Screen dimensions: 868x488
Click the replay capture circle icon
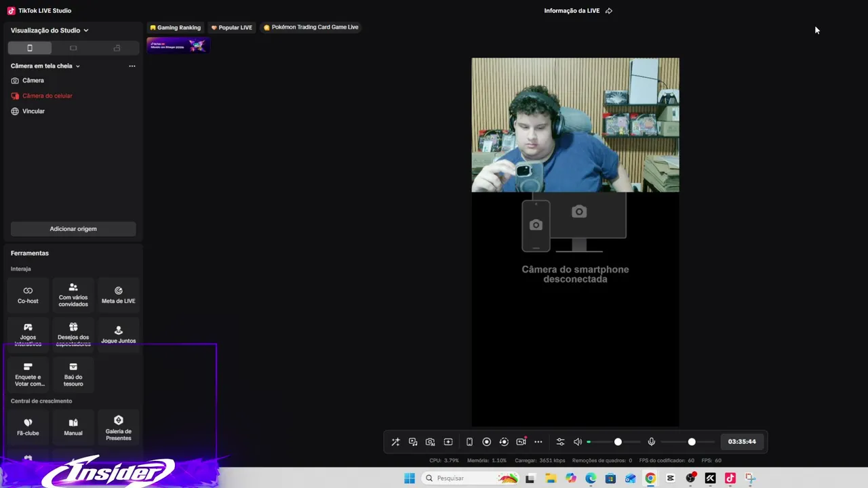[x=504, y=442]
